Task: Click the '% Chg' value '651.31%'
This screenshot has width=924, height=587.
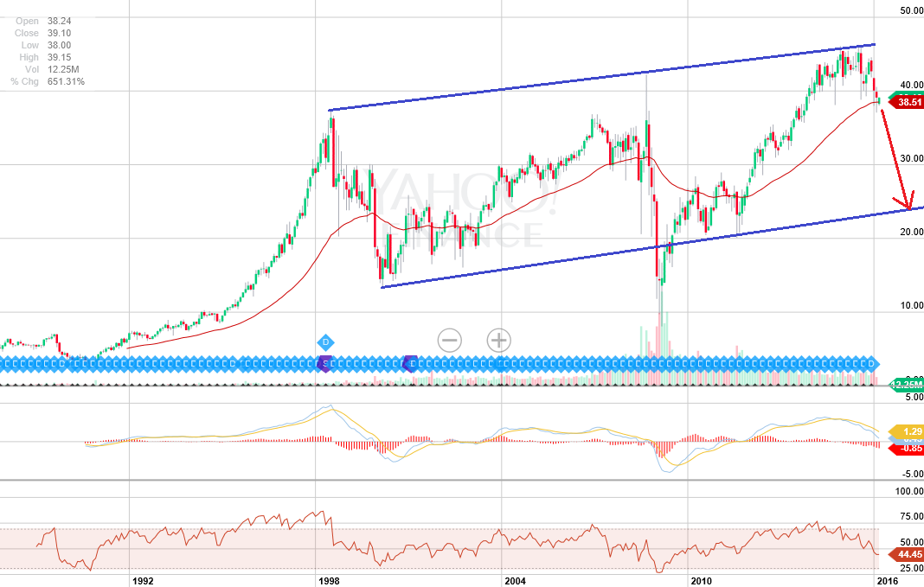Action: tap(66, 81)
